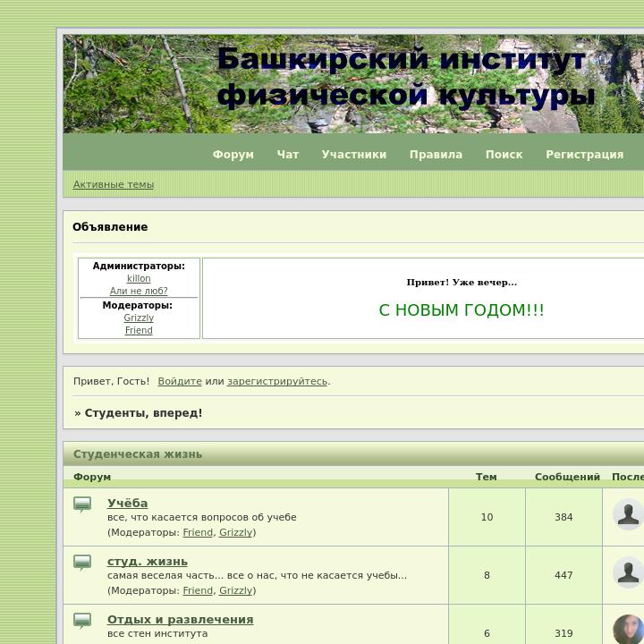
Task: Open the Активные темы link
Action: pos(114,184)
